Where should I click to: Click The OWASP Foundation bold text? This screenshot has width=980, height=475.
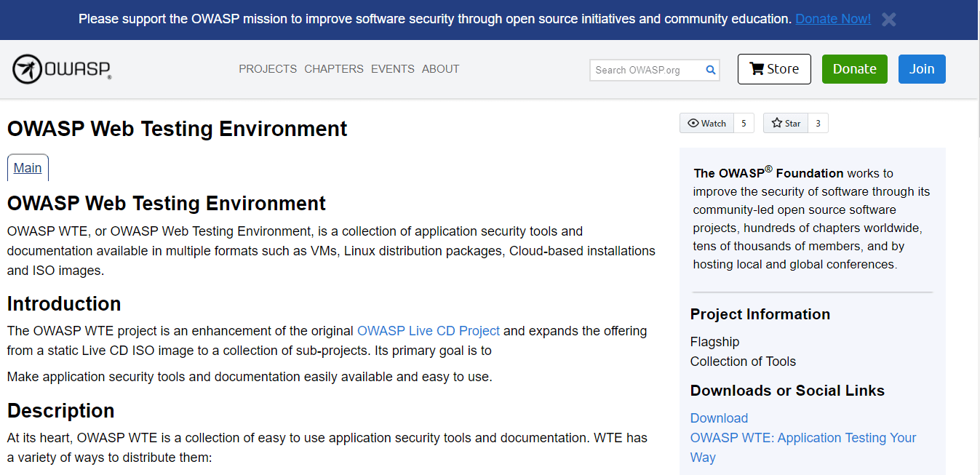coord(768,172)
